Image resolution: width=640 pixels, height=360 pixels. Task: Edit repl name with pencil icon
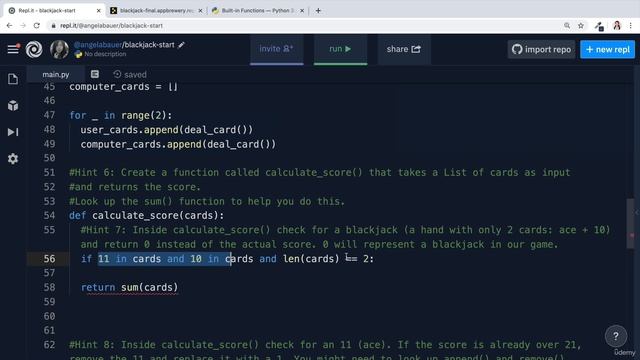pyautogui.click(x=181, y=45)
